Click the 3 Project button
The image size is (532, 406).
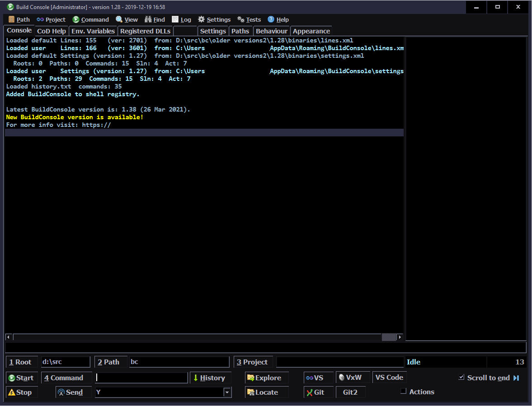click(253, 362)
